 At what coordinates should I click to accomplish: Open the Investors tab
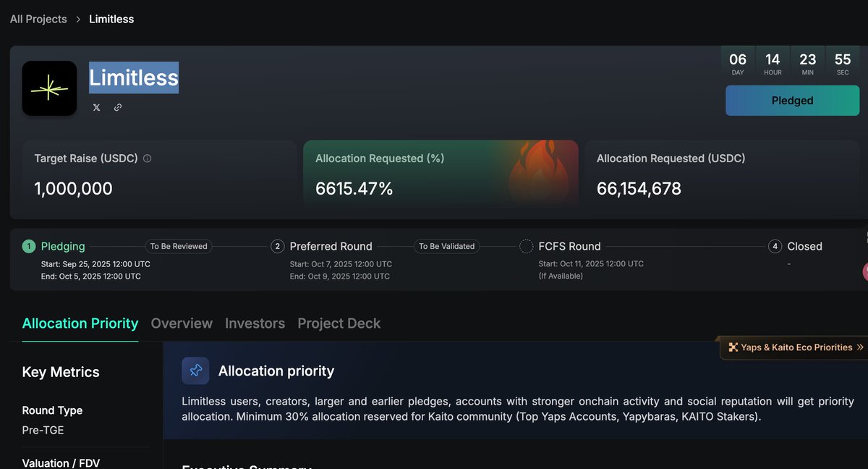tap(255, 324)
